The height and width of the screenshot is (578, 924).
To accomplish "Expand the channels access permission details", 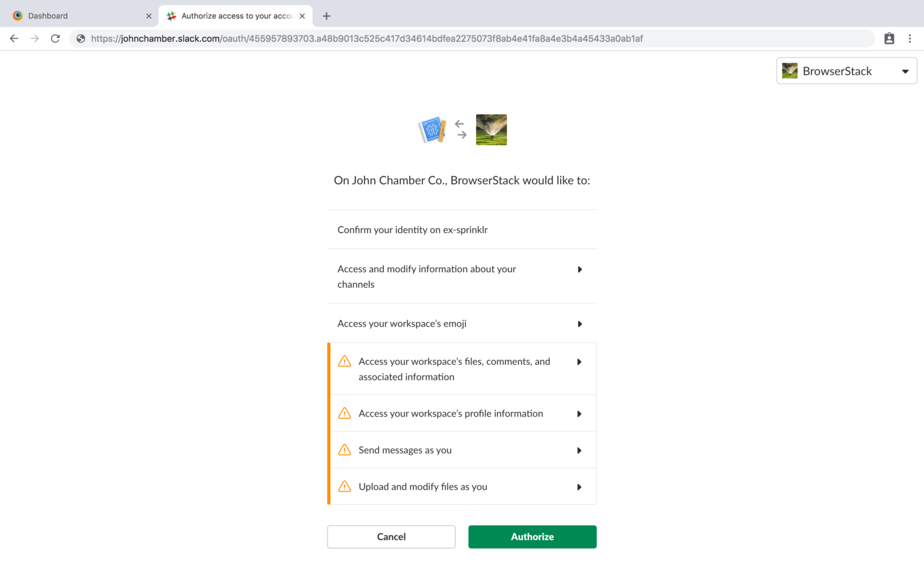I will (x=579, y=269).
